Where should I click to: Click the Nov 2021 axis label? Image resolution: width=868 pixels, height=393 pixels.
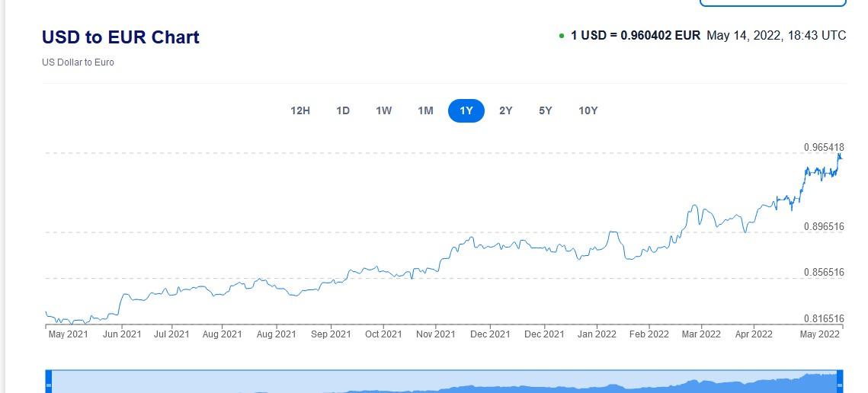(x=436, y=334)
